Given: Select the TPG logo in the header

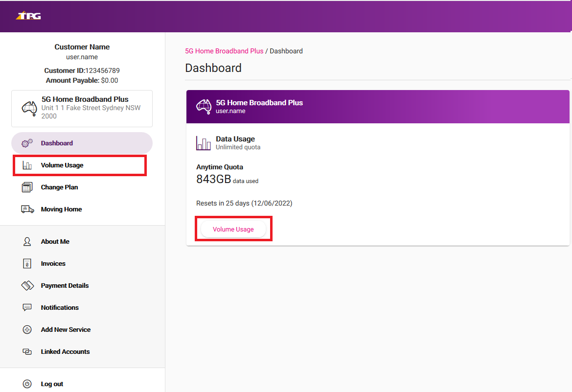Looking at the screenshot, I should tap(28, 15).
